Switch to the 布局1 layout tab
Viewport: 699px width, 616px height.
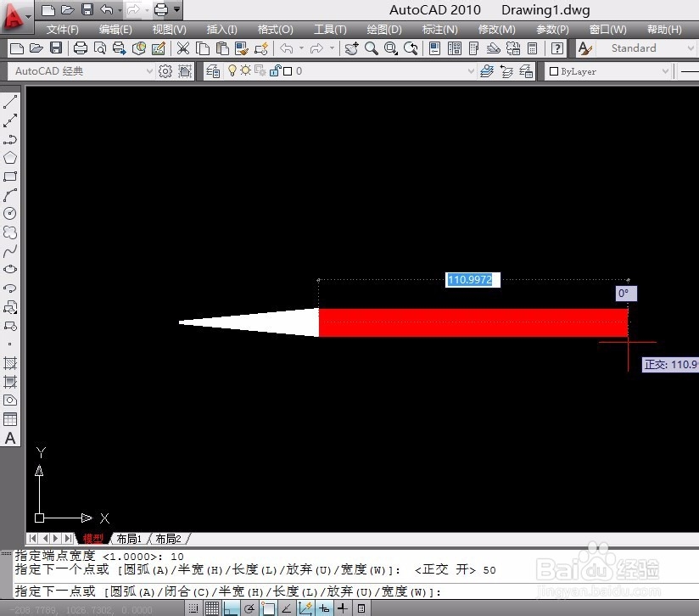click(x=129, y=539)
